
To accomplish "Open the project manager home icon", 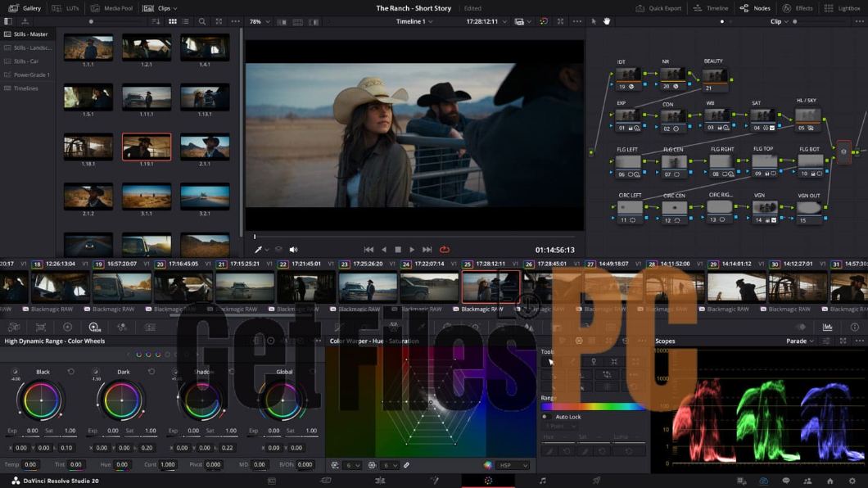I will coord(830,481).
